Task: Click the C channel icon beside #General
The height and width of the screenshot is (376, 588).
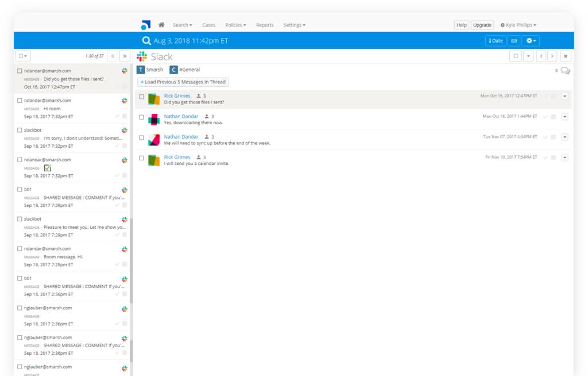Action: coord(173,70)
